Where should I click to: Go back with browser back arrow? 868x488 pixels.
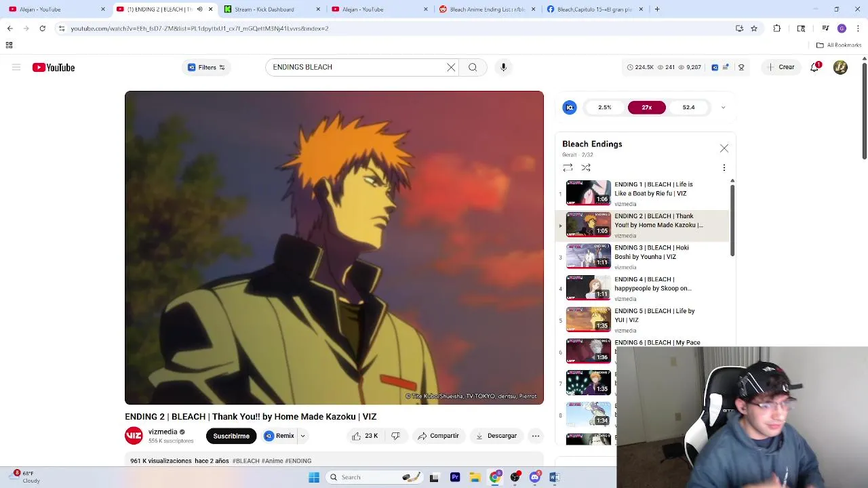coord(9,28)
